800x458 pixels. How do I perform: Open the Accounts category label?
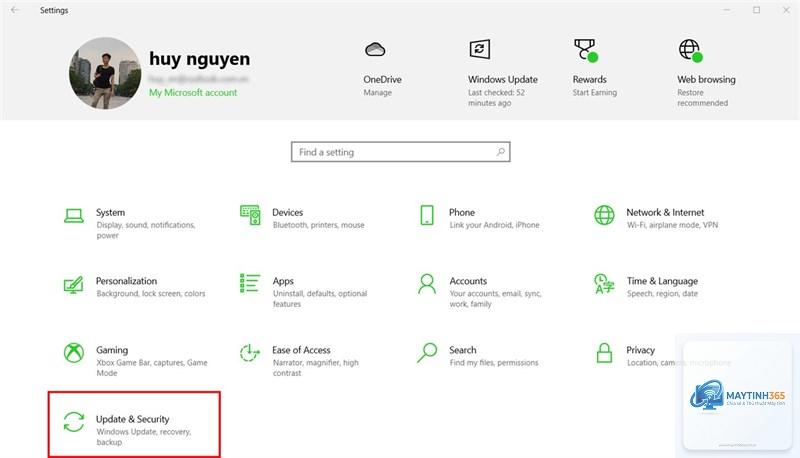coord(468,281)
